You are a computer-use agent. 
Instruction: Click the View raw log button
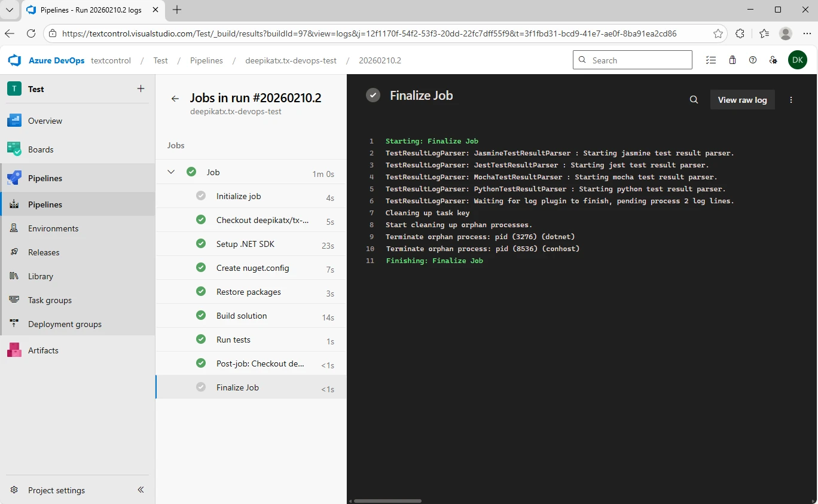(x=742, y=100)
